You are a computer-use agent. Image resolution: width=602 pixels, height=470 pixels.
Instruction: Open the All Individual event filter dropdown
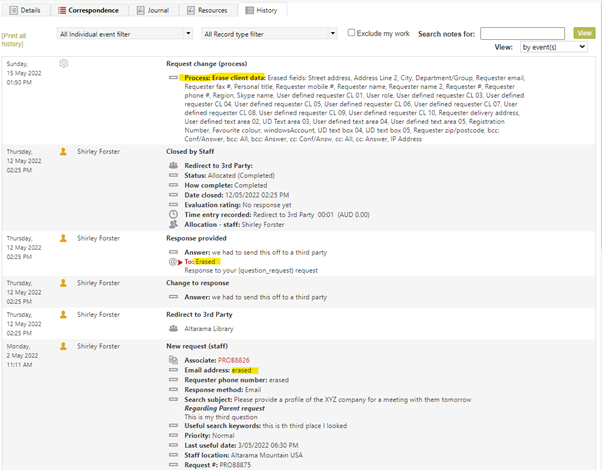tap(125, 34)
